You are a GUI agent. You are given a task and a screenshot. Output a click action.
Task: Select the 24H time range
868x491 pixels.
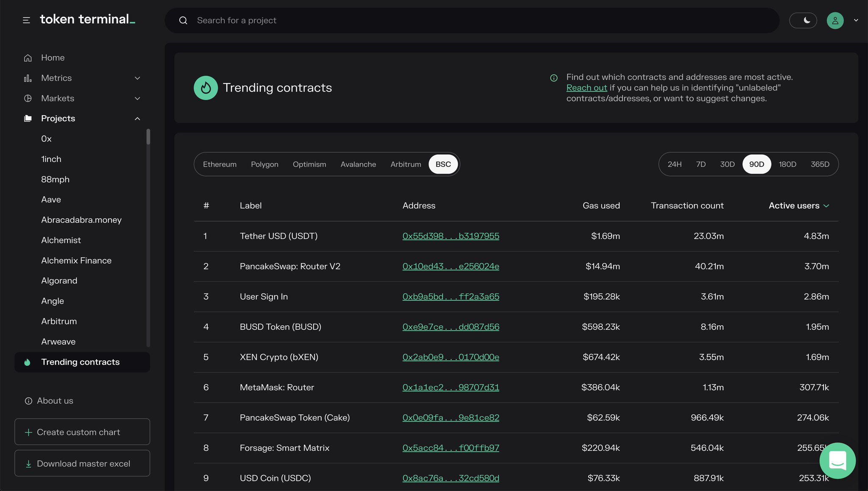click(675, 164)
